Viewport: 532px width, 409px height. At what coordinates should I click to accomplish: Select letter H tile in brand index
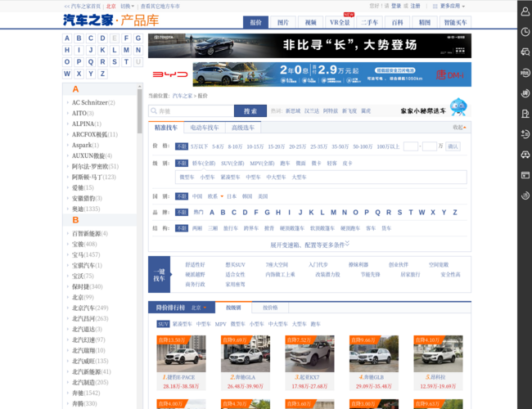[x=67, y=50]
